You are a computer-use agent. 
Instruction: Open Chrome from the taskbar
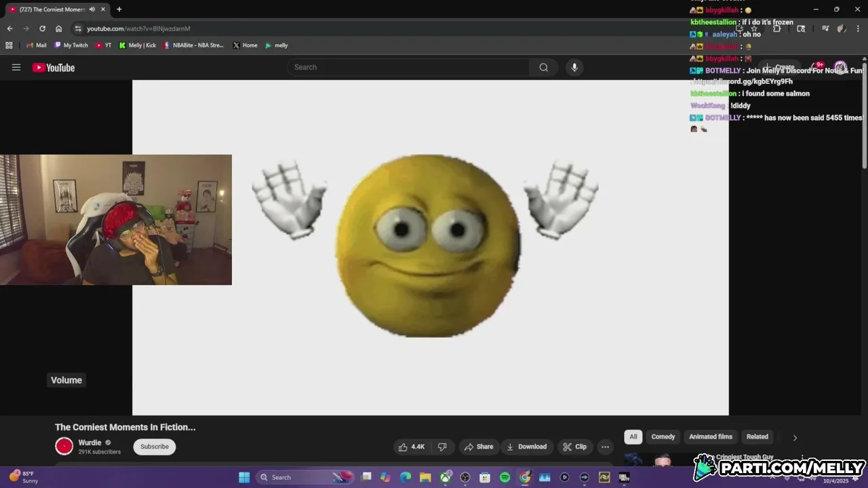pyautogui.click(x=525, y=477)
